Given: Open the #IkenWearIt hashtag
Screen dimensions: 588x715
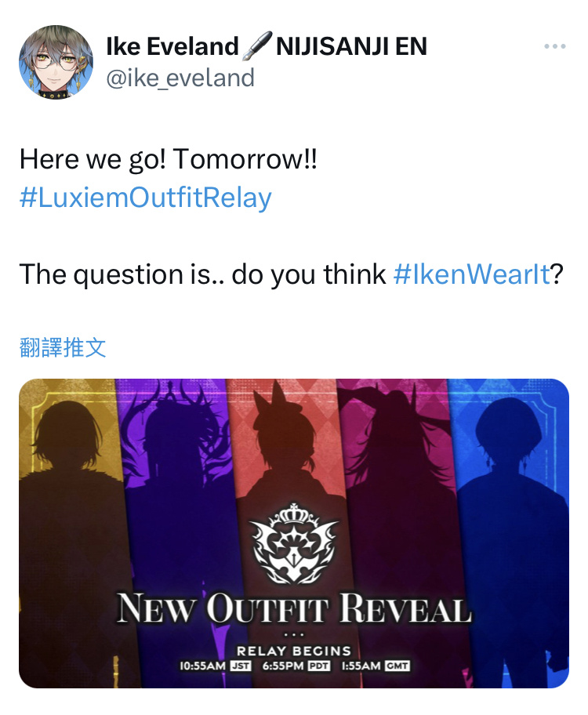Looking at the screenshot, I should point(472,274).
